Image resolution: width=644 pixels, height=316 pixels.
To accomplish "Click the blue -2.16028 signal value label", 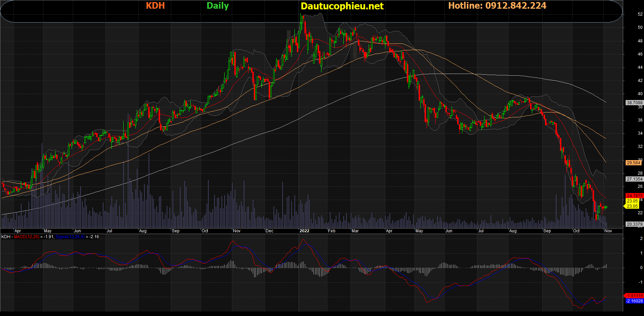I will [x=634, y=301].
